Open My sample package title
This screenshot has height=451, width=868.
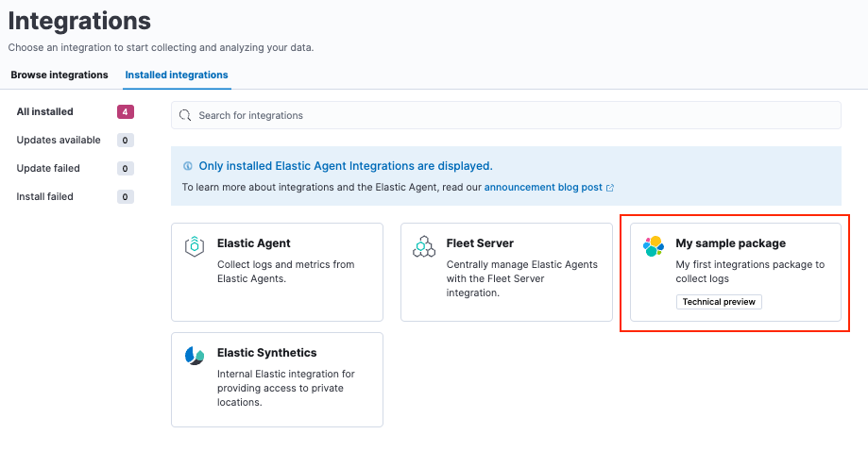click(x=730, y=243)
